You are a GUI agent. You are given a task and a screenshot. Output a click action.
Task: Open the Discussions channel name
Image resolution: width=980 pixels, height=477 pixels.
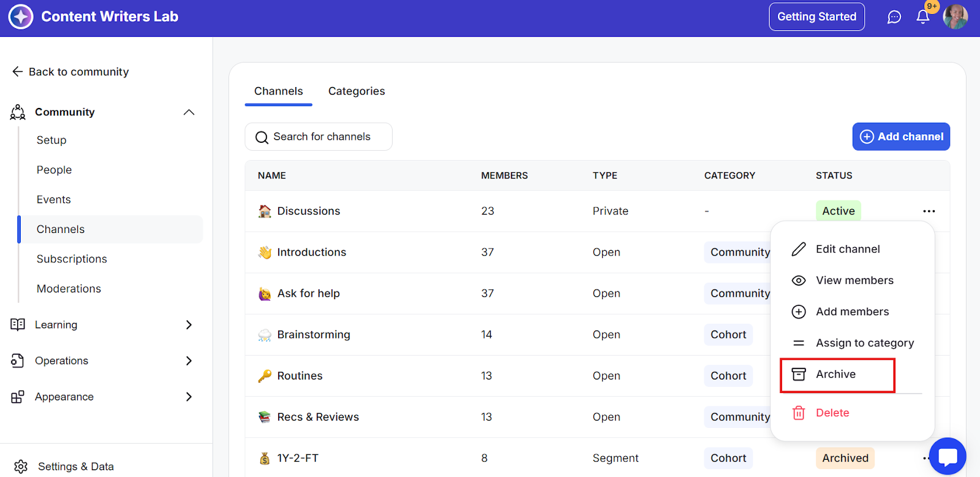(x=309, y=211)
